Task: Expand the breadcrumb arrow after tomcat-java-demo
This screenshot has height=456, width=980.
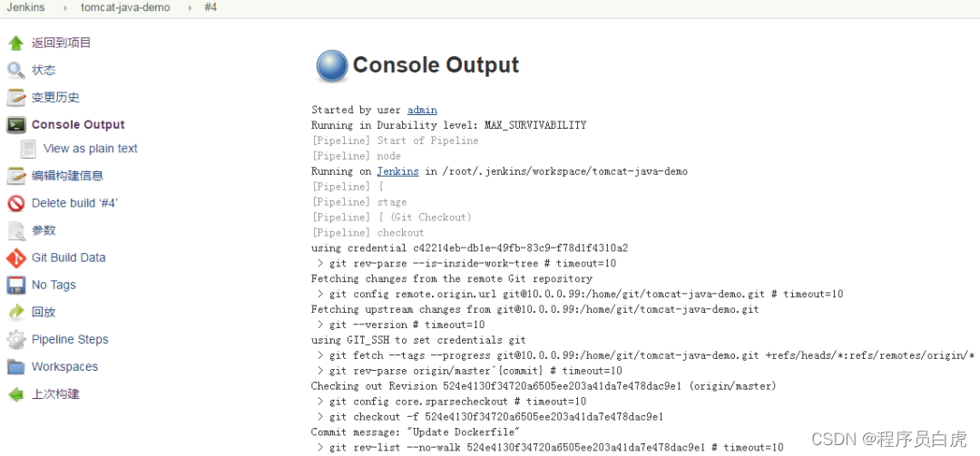Action: pos(190,8)
